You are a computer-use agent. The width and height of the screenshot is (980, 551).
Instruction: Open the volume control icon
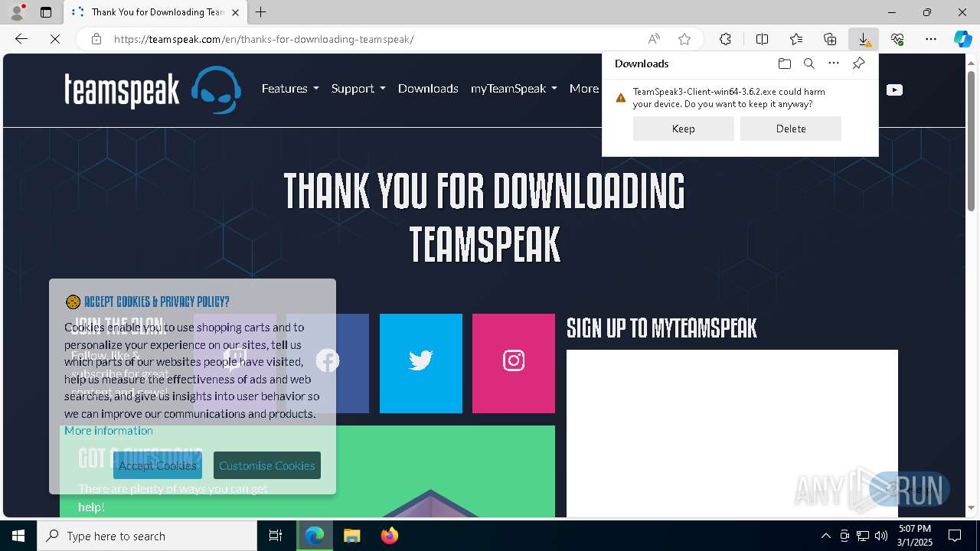[x=881, y=536]
